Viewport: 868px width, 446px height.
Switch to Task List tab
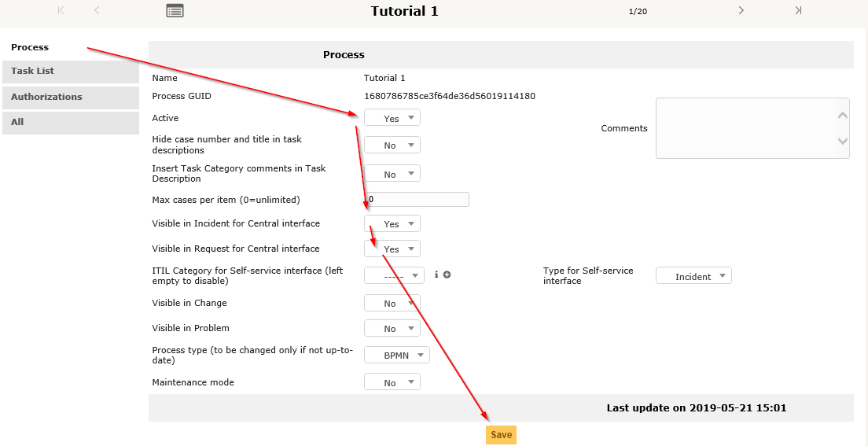(70, 72)
